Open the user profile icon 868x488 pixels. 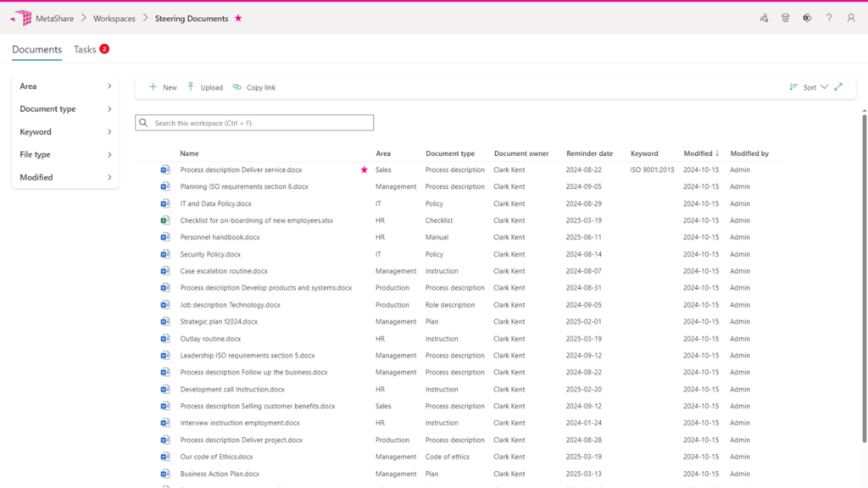click(851, 18)
